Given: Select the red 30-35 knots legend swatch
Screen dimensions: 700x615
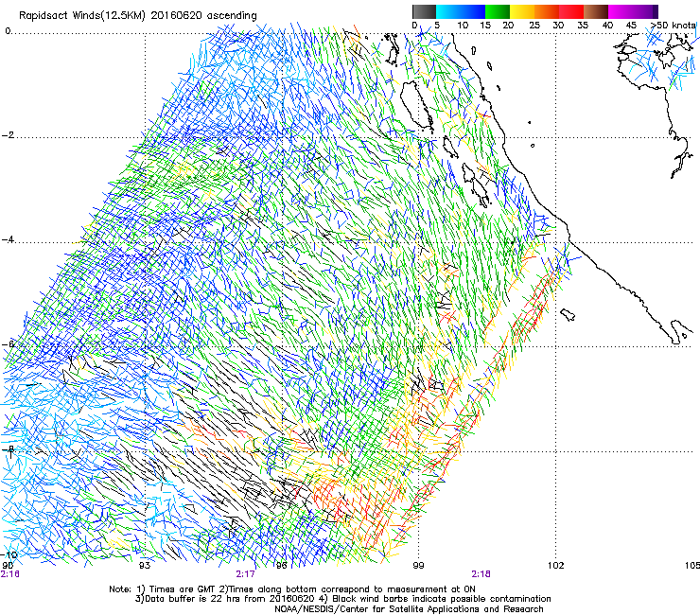Looking at the screenshot, I should click(571, 11).
